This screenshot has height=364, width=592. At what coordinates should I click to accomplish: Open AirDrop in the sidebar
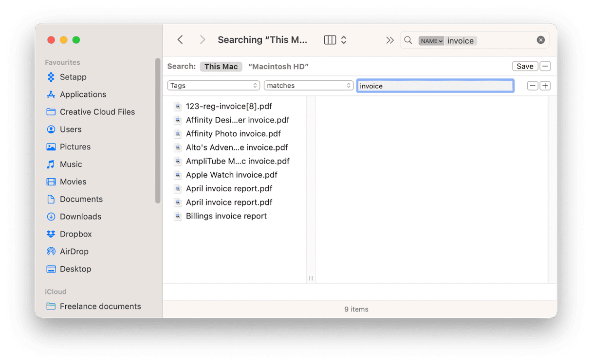pyautogui.click(x=74, y=252)
